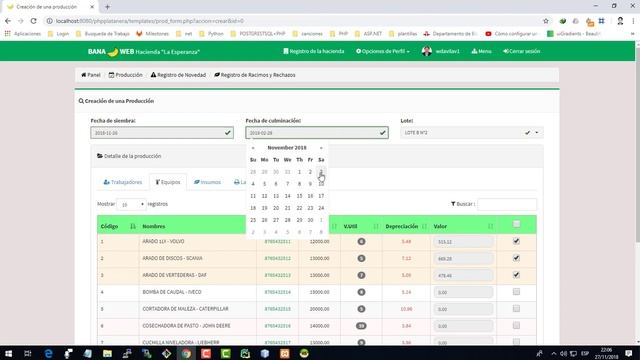The height and width of the screenshot is (360, 640).
Task: Click the Fecha de siembra date field
Action: tap(162, 133)
